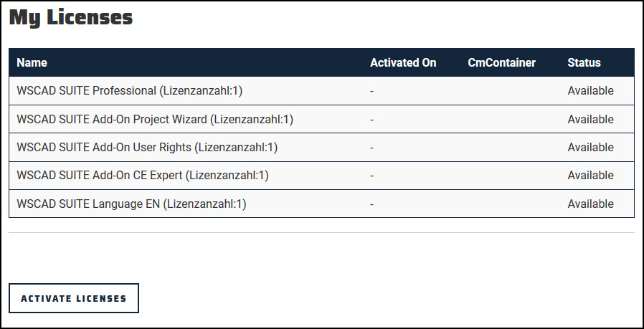Viewport: 644px width, 329px height.
Task: Click the Activated On column header
Action: (403, 62)
